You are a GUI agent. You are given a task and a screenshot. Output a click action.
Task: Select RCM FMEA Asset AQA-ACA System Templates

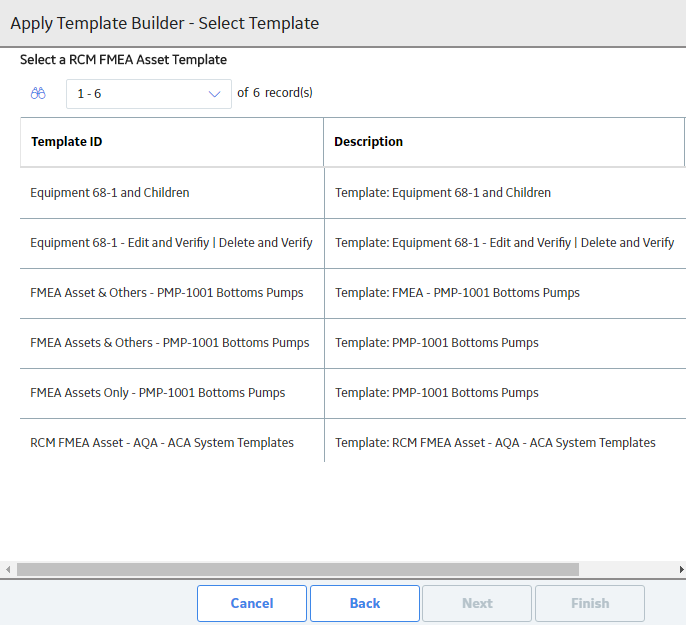[x=353, y=443]
